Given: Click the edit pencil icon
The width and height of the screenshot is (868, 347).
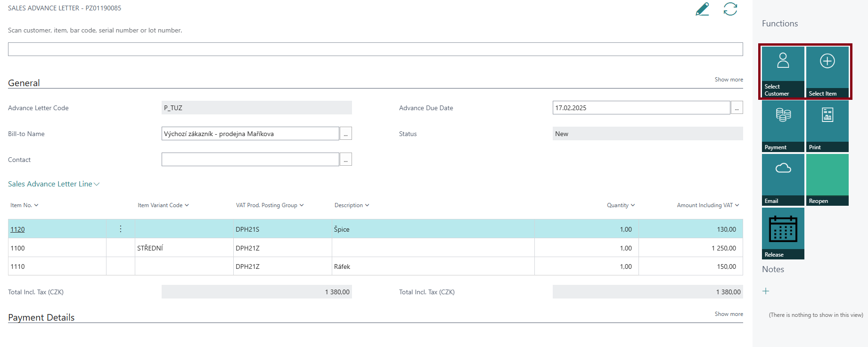Looking at the screenshot, I should tap(702, 9).
